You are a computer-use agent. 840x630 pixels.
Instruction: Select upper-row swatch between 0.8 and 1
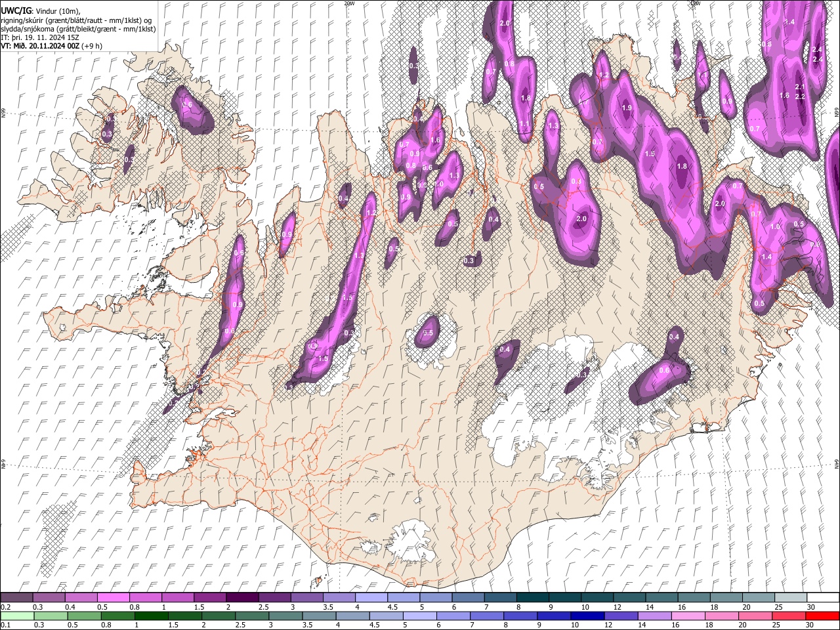point(145,597)
